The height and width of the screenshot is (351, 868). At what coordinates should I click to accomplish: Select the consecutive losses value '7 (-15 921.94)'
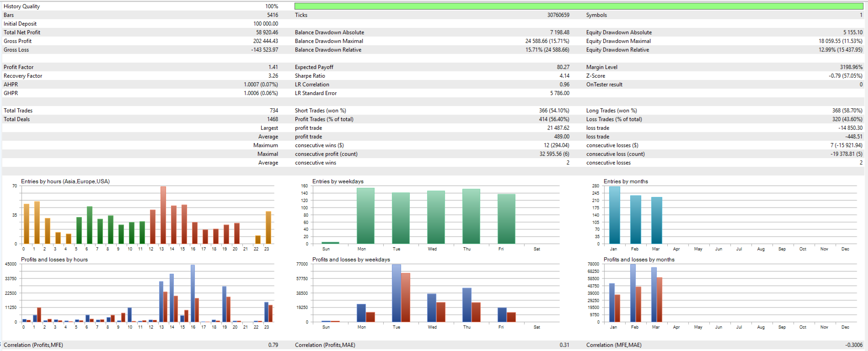(847, 145)
